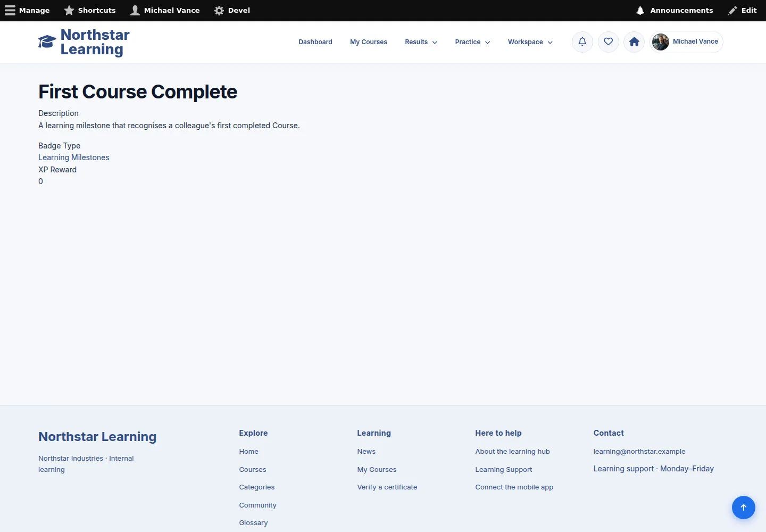Click the back-to-top arrow button
Image resolution: width=766 pixels, height=532 pixels.
[744, 508]
